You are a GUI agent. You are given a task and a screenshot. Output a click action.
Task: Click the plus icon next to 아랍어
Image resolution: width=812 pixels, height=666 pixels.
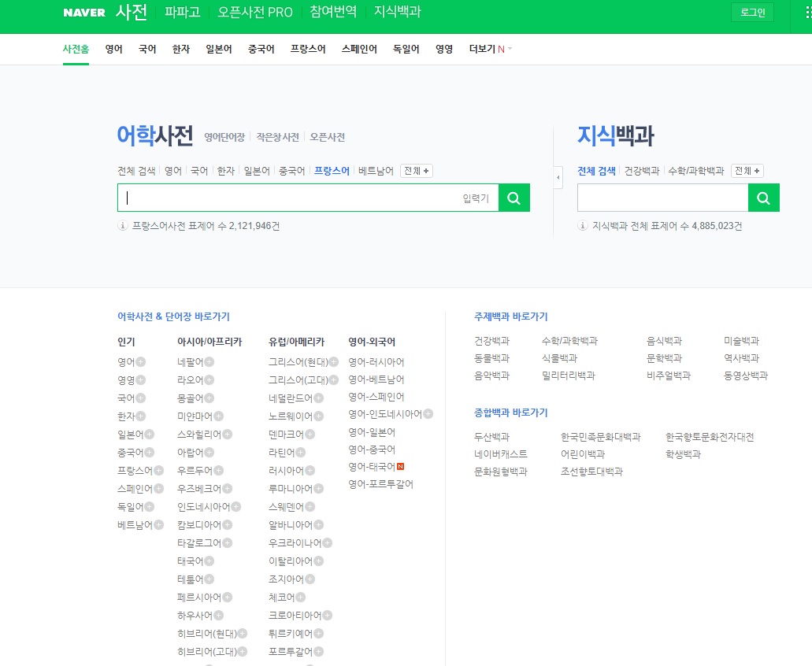click(x=209, y=453)
